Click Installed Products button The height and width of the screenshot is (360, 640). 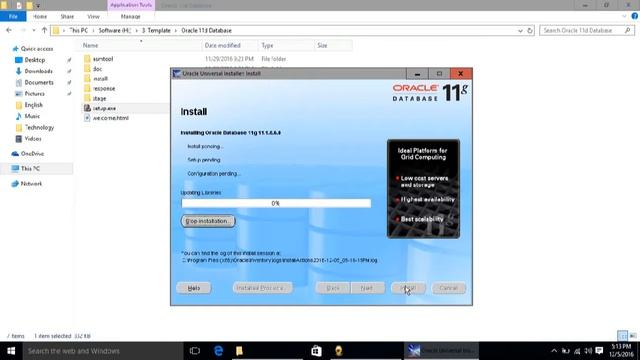click(262, 288)
